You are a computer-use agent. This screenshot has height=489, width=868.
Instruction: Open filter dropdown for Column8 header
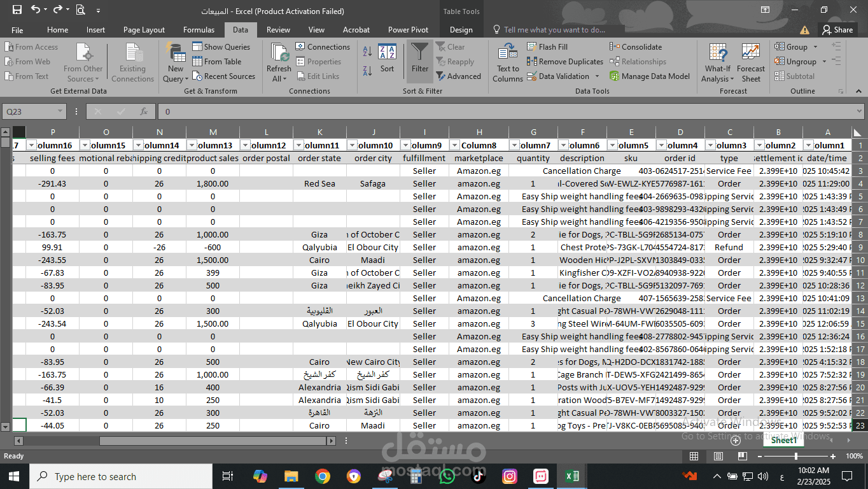[454, 145]
